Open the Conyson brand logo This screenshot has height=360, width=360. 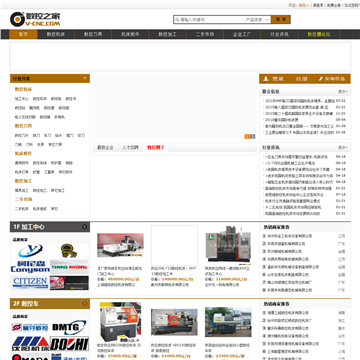tap(30, 267)
